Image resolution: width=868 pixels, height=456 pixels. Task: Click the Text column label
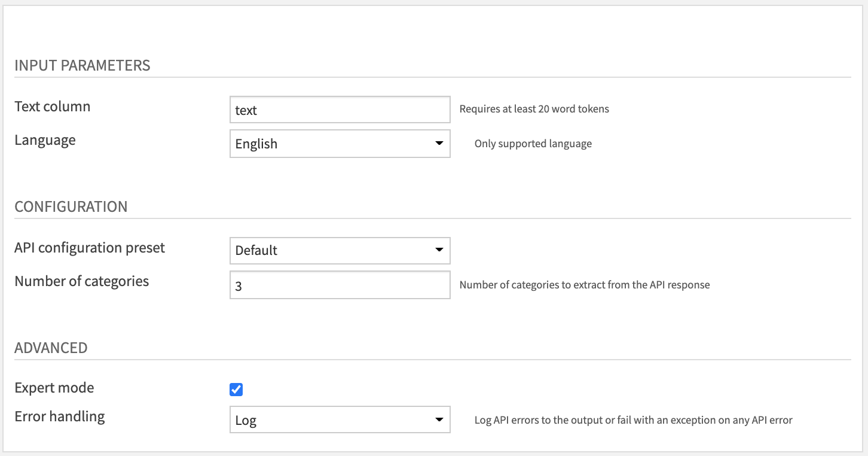point(53,106)
